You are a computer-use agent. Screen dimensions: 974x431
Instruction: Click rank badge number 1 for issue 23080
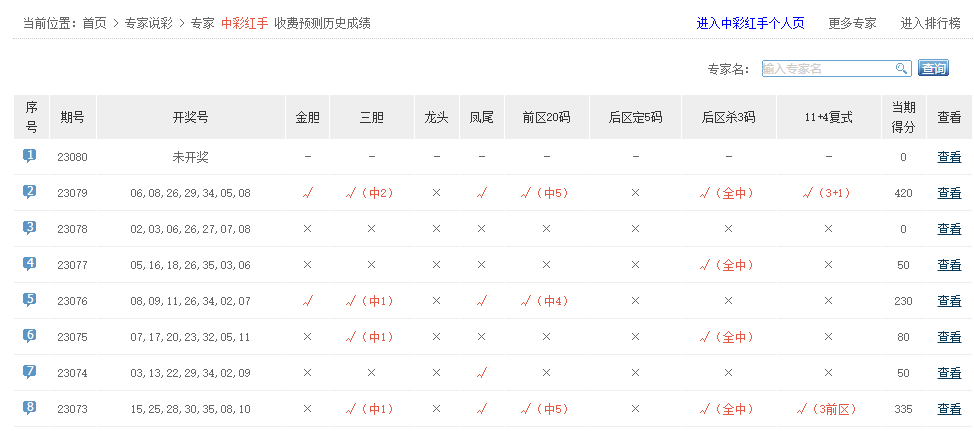[30, 156]
